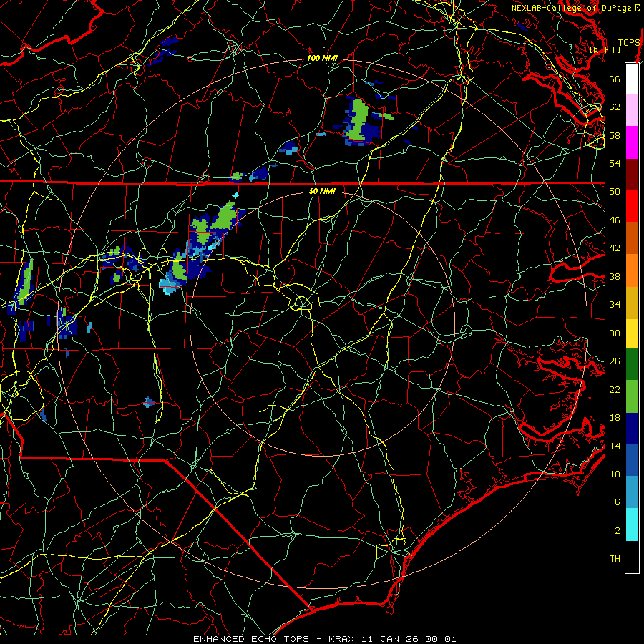This screenshot has width=644, height=644.
Task: Pick the medium blue legend band
Action: click(x=632, y=460)
